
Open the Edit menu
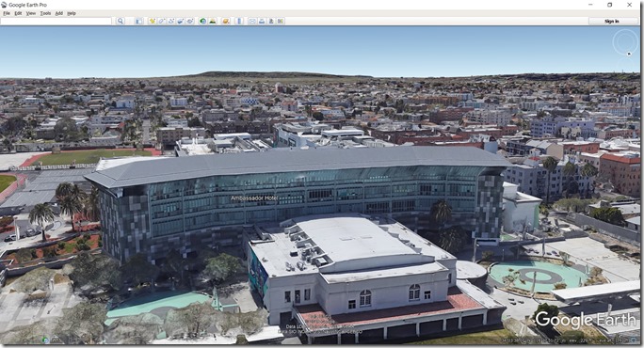pyautogui.click(x=18, y=13)
